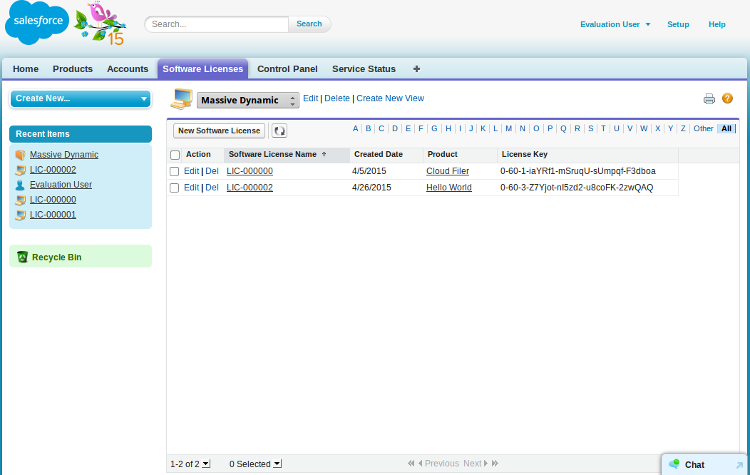Click the license icon next to LIC-000002 in Recent Items
The width and height of the screenshot is (750, 475).
pos(20,170)
